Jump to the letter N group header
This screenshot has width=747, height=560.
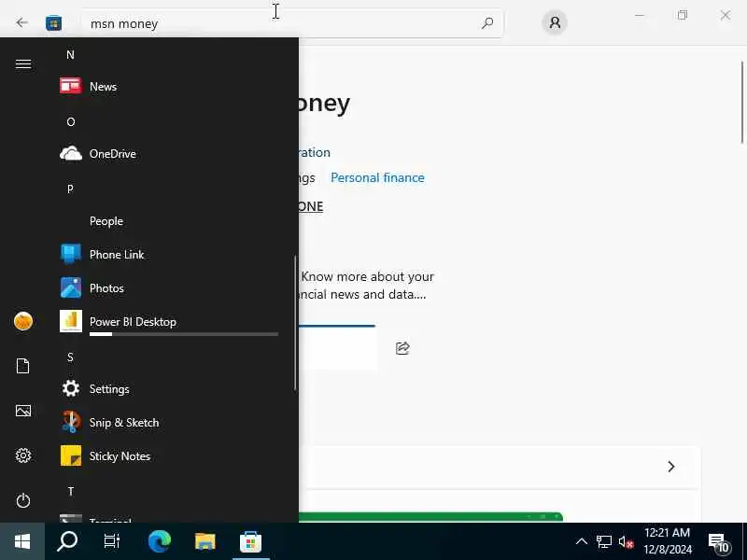[70, 55]
